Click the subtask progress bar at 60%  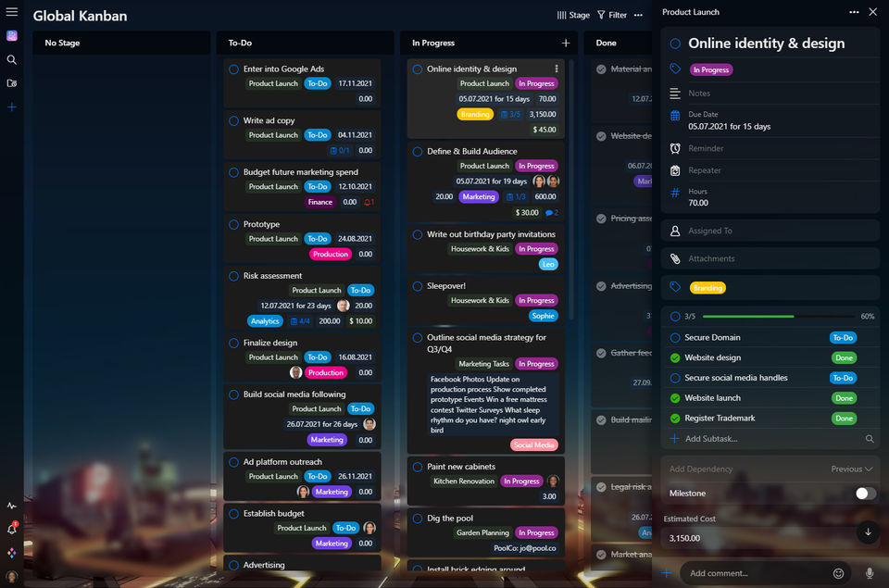778,317
